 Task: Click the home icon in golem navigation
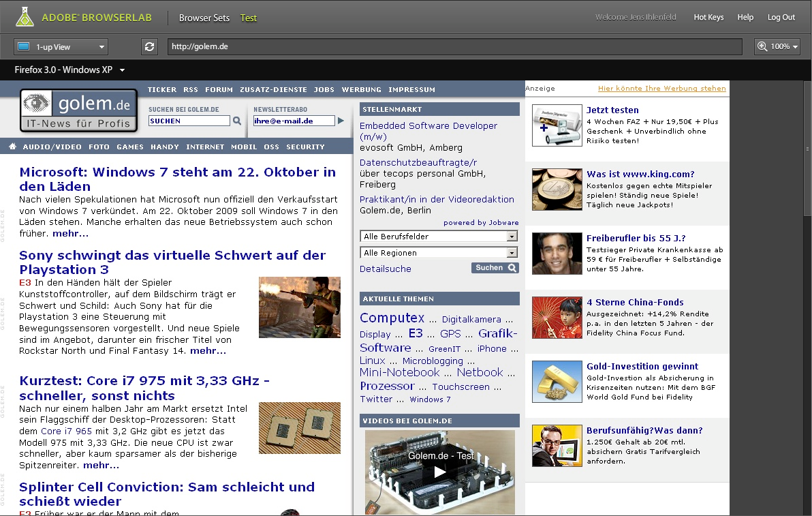(x=12, y=147)
